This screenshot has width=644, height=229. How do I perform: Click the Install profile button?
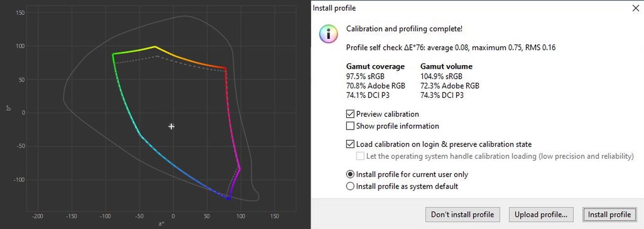609,214
